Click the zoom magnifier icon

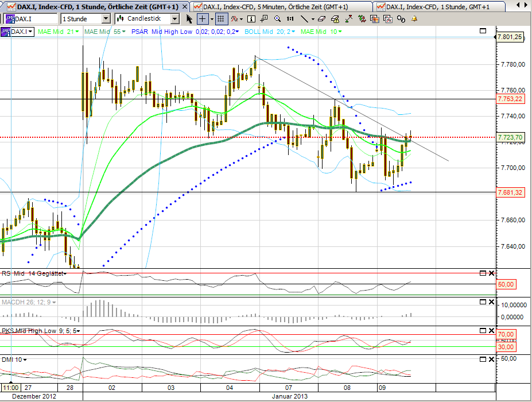coord(276,19)
